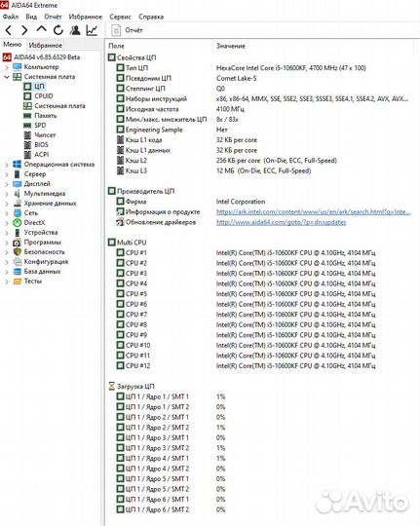Select the ЦП icon in the tree
This screenshot has width=420, height=526.
point(27,87)
